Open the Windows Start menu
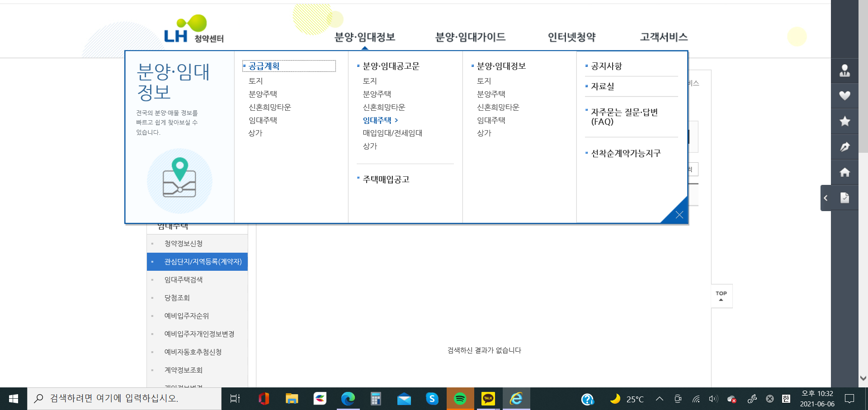 point(14,399)
